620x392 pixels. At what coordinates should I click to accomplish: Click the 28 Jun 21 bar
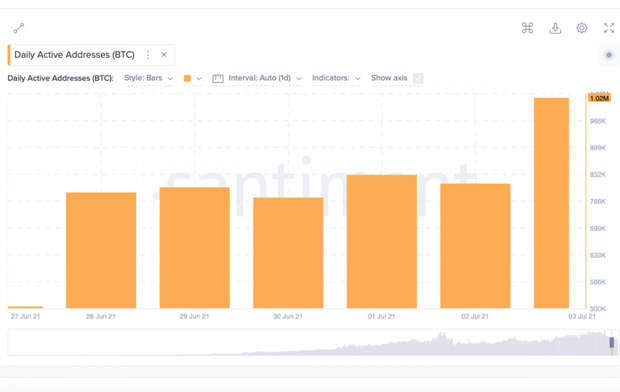point(101,250)
